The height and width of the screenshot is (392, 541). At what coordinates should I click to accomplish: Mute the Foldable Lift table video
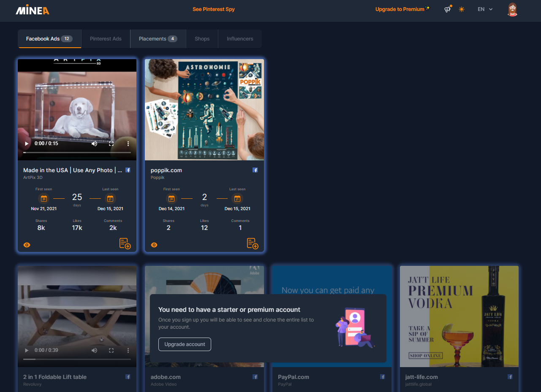94,350
